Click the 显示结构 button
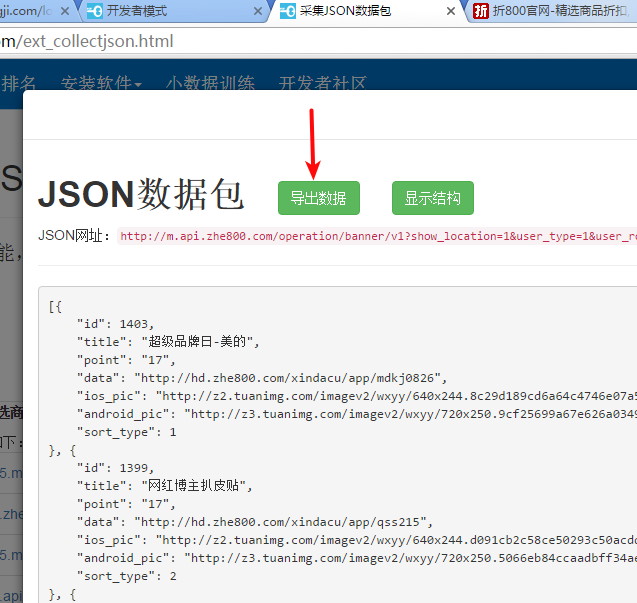637x603 pixels. tap(432, 198)
